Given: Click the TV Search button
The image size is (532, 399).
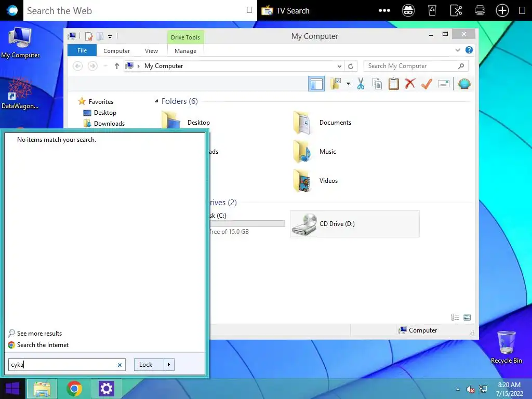Looking at the screenshot, I should [x=285, y=10].
